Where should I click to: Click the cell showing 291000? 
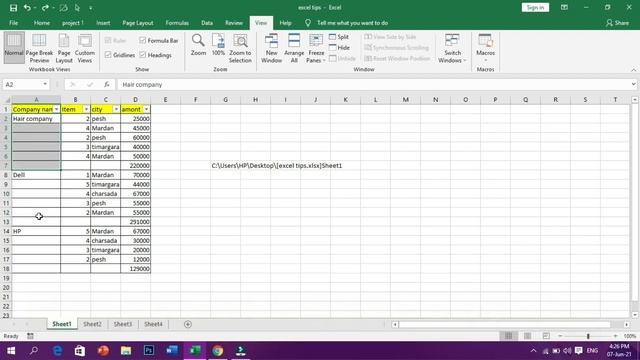[x=136, y=222]
